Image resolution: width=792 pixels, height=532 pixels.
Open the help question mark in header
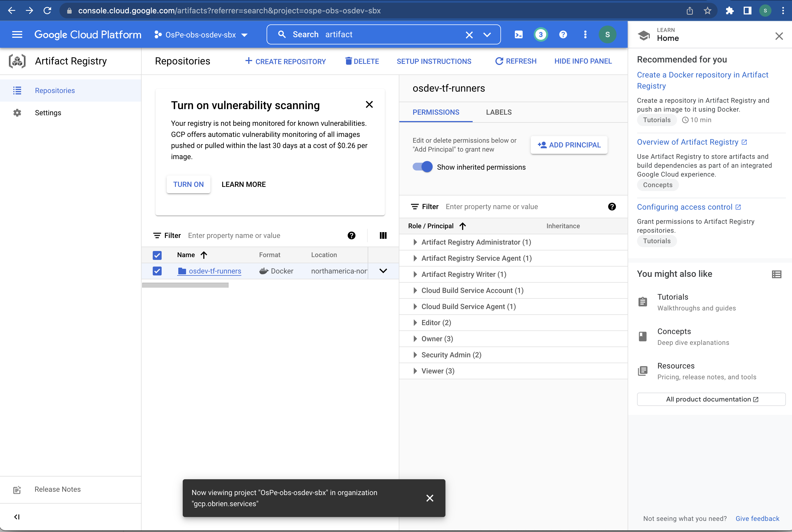[563, 34]
